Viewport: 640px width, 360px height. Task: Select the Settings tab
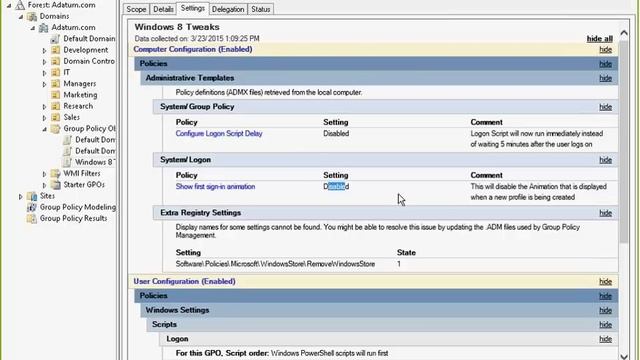coord(193,8)
